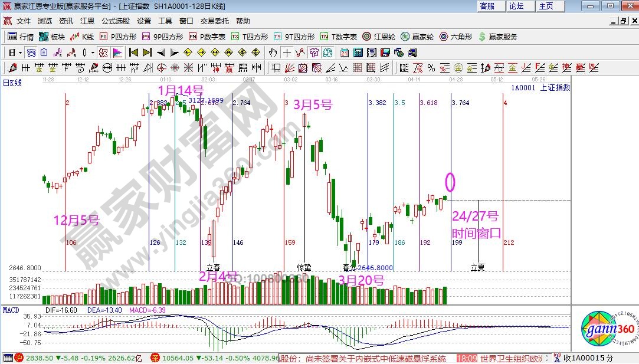Select the candlestick chart type icon
The height and width of the screenshot is (364, 639).
(x=84, y=53)
